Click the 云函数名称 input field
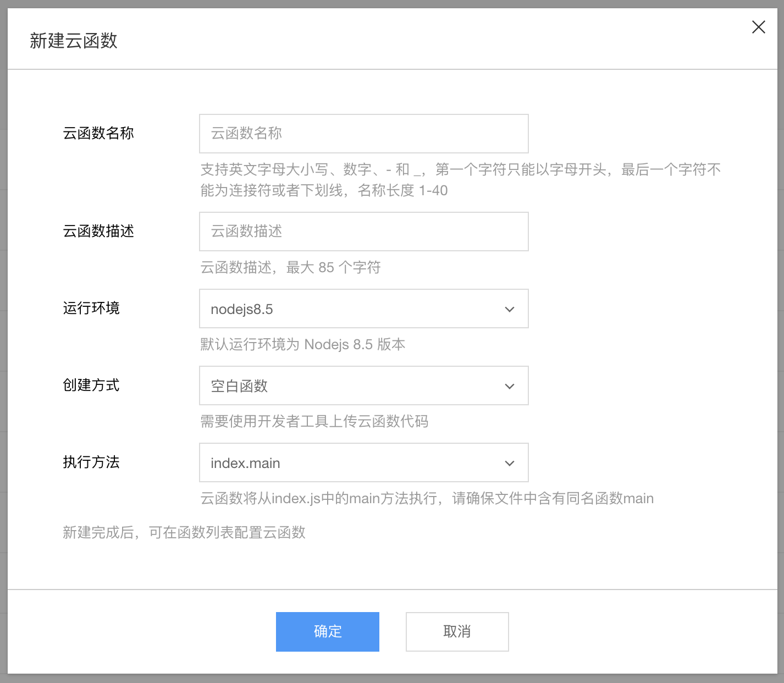 (x=363, y=134)
